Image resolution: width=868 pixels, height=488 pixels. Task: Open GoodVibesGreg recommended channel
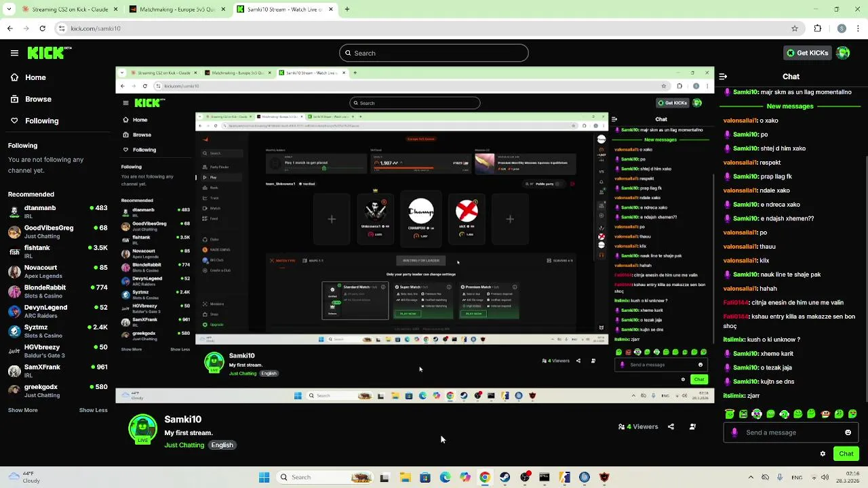(x=58, y=231)
